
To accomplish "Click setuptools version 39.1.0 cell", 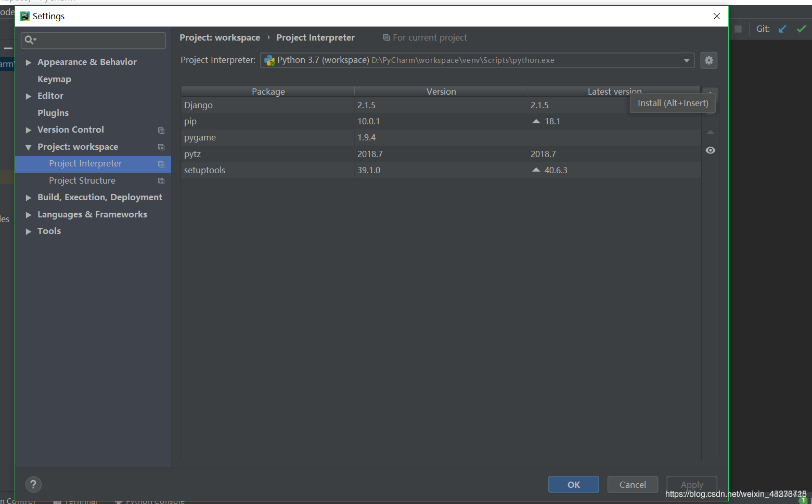I will [369, 170].
